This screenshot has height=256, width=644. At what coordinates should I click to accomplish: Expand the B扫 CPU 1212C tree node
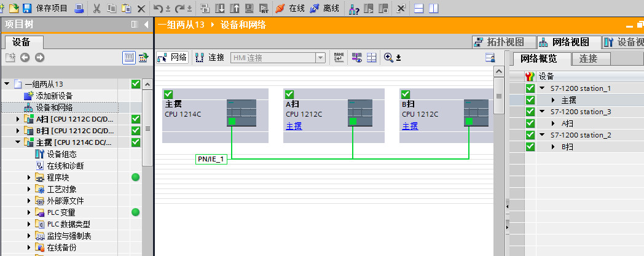tap(18, 131)
